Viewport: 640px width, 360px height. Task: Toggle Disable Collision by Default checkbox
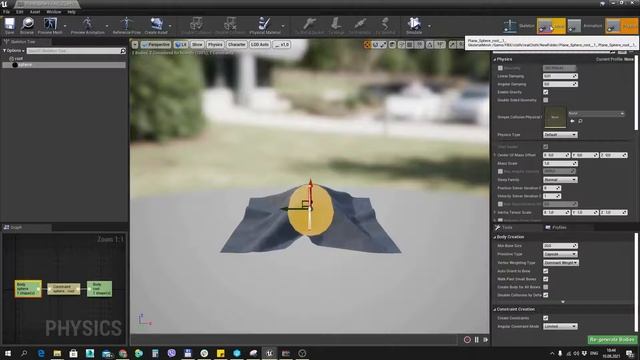tap(546, 295)
